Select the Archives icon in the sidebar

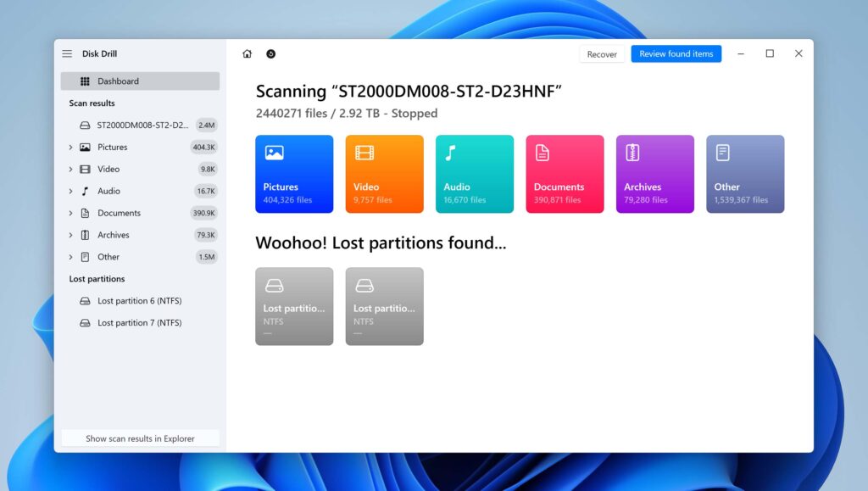tap(87, 235)
